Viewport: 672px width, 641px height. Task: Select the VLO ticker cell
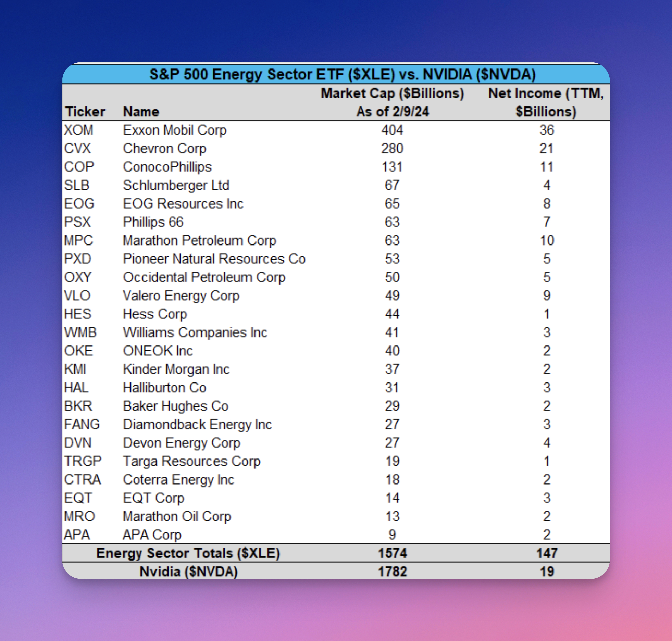coord(77,296)
